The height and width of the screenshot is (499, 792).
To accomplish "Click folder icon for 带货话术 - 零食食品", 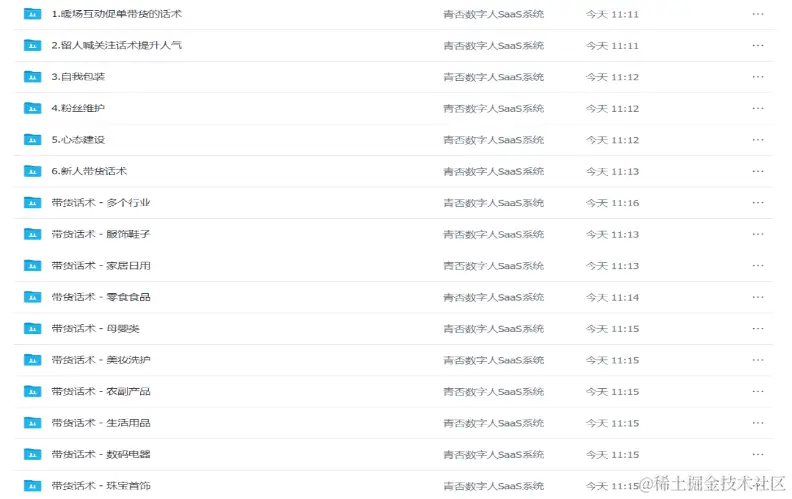I will (32, 297).
